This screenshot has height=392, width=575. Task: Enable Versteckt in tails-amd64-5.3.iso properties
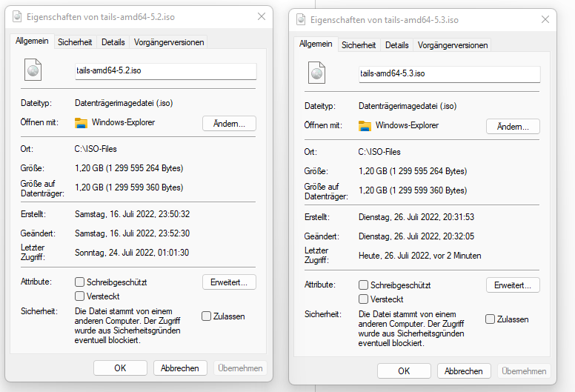point(363,299)
